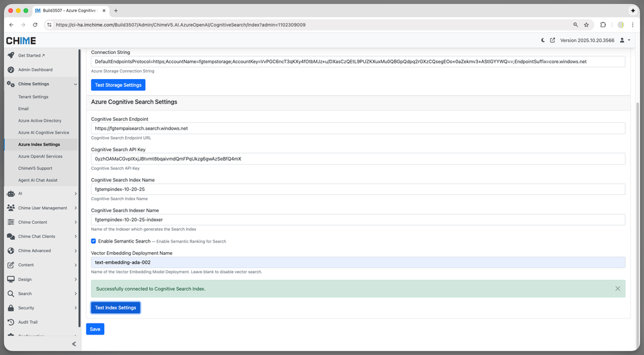Open a new browser tab
Screen dimensions: 644x355
(116, 11)
